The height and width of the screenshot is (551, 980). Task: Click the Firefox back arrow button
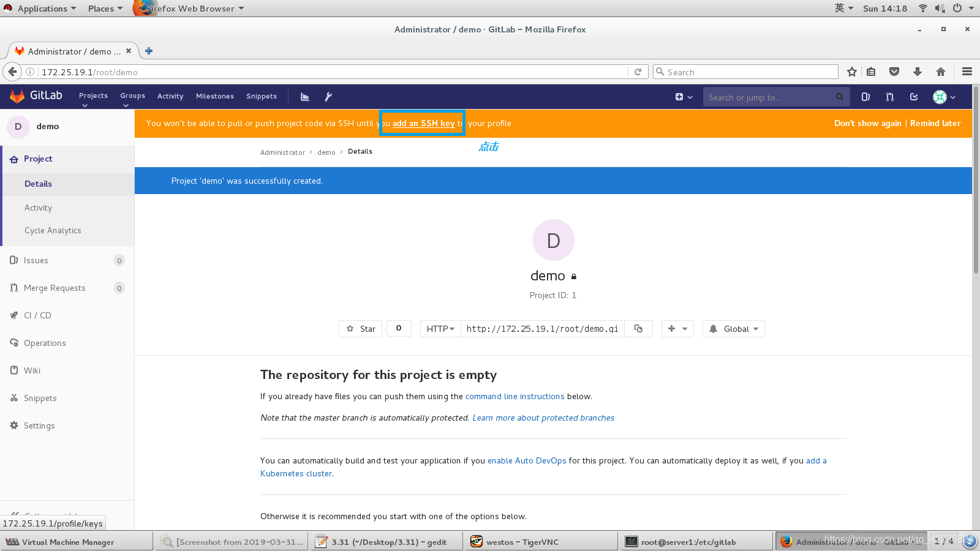(12, 72)
